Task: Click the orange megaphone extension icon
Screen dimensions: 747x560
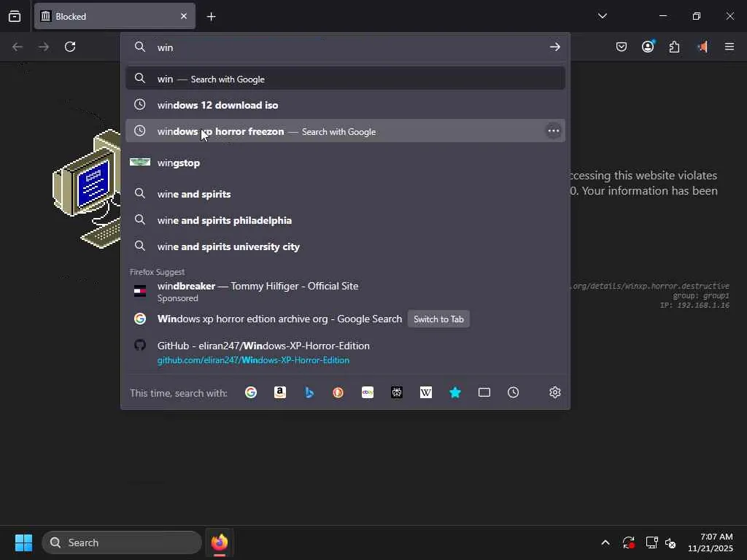Action: (703, 47)
